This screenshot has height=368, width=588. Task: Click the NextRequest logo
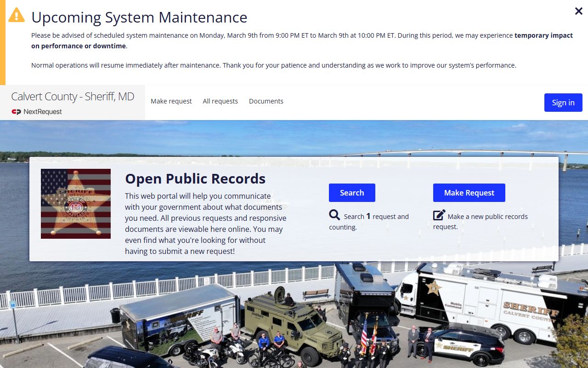[x=37, y=112]
